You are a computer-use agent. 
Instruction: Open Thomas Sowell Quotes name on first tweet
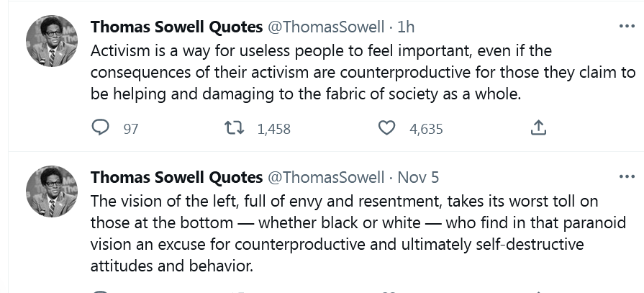[x=176, y=27]
